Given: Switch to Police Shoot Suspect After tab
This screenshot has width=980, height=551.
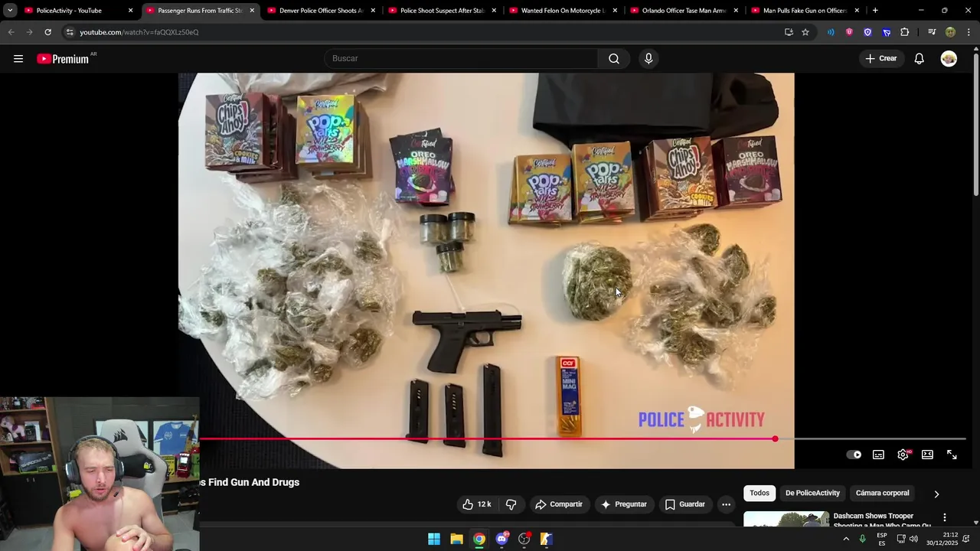Looking at the screenshot, I should [442, 11].
